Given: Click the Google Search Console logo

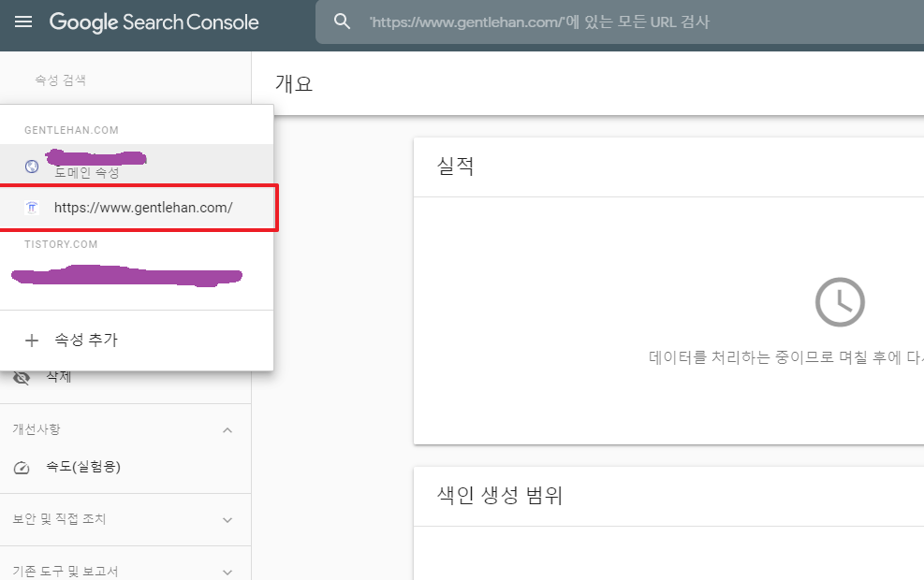Looking at the screenshot, I should tap(154, 22).
